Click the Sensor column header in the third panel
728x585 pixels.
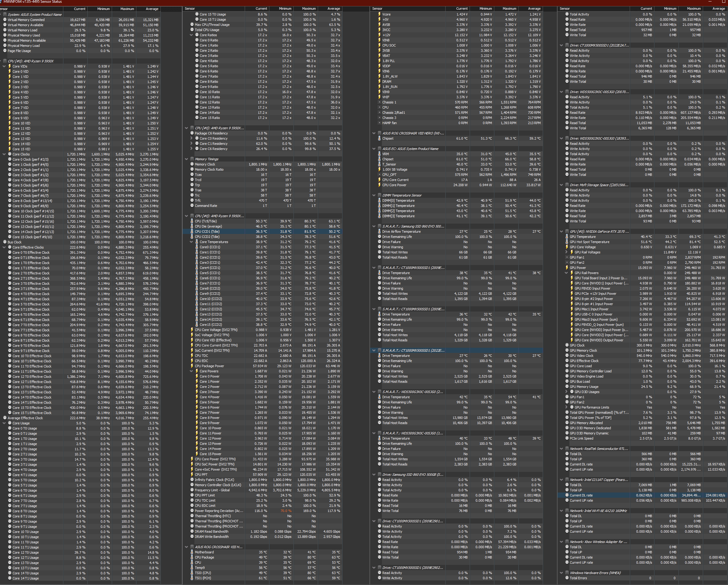[x=408, y=9]
